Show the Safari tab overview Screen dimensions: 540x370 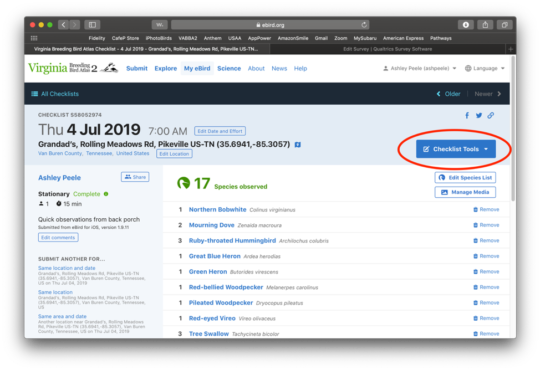click(505, 25)
